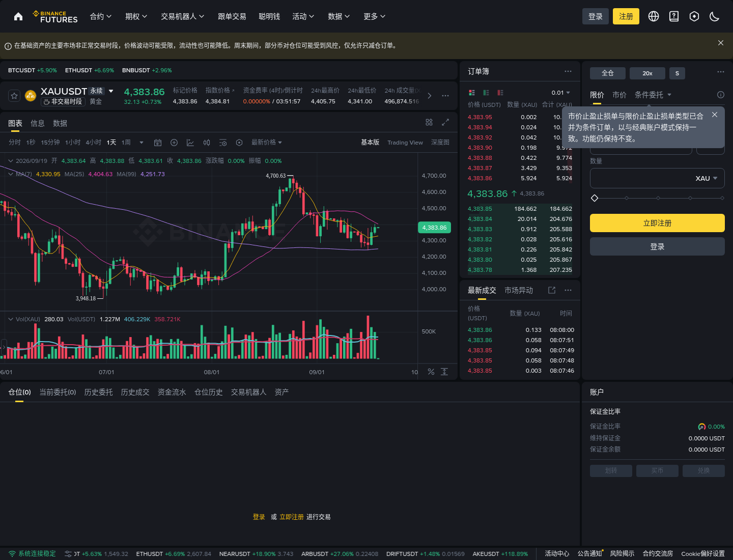Switch to Trading View chart
This screenshot has height=560, width=733.
[x=405, y=143]
